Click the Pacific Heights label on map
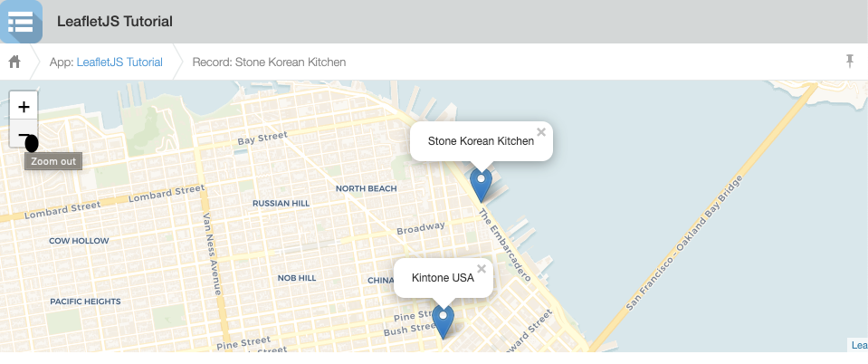 (85, 302)
